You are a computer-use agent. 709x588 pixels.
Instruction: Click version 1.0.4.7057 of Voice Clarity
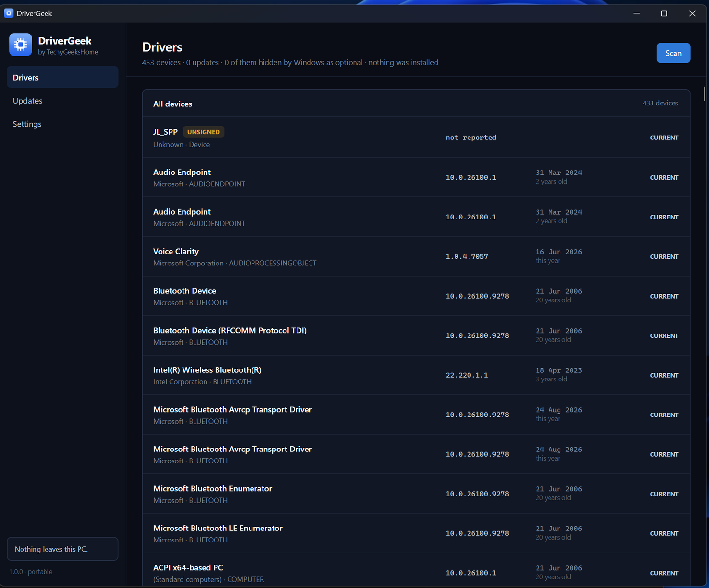(467, 256)
